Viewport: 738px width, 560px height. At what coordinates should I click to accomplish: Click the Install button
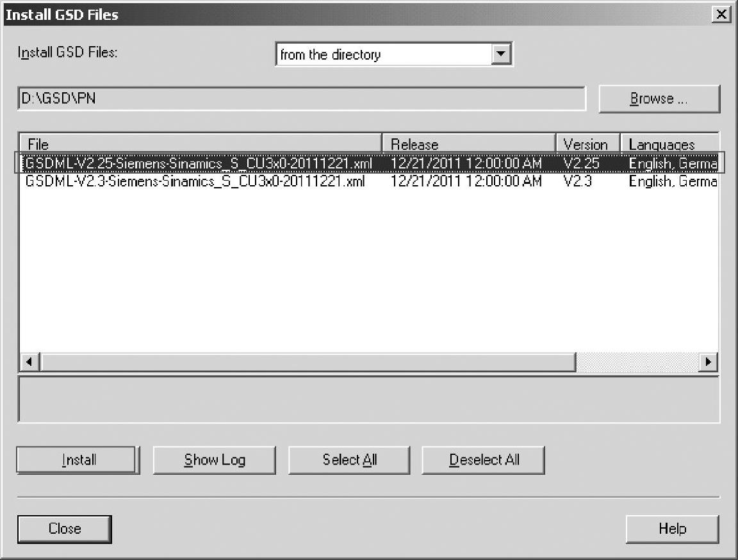point(78,460)
